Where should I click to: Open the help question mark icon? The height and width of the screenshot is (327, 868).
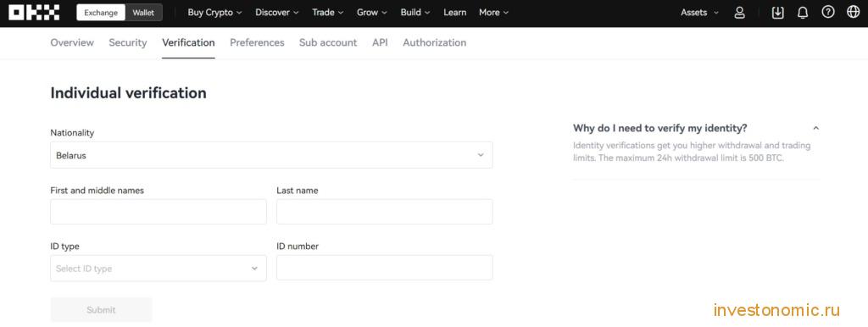point(827,12)
